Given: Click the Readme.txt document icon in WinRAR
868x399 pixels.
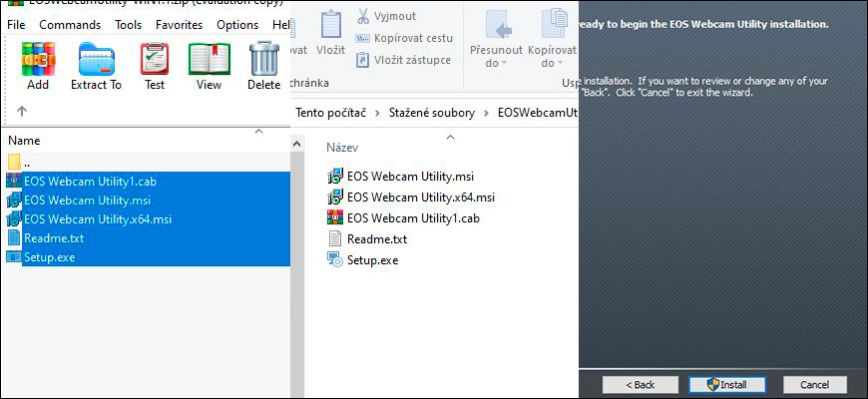Looking at the screenshot, I should coord(14,238).
